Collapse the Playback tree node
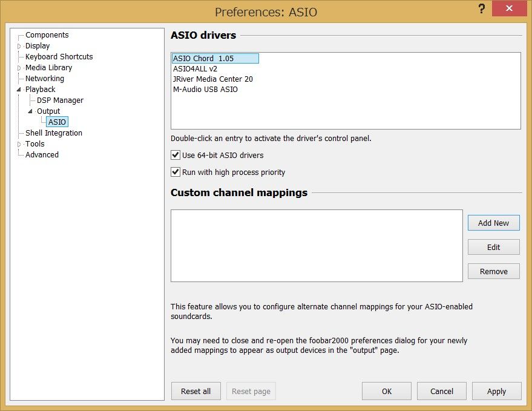Viewport: 532px width, 411px height. pos(19,90)
